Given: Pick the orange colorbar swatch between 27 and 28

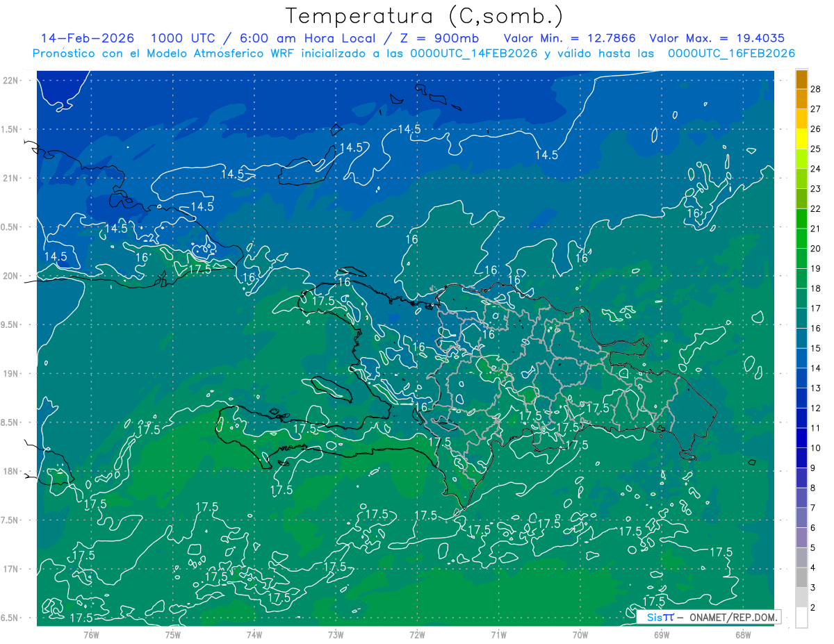Looking at the screenshot, I should click(x=801, y=99).
